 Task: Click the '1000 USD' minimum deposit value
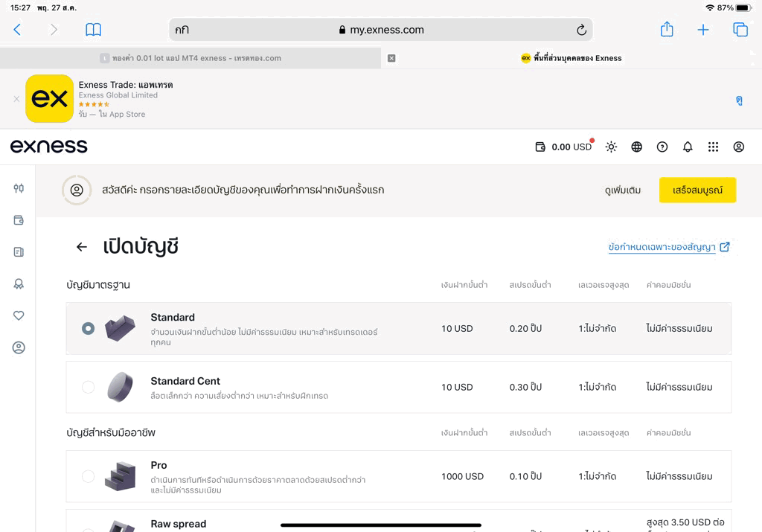462,476
